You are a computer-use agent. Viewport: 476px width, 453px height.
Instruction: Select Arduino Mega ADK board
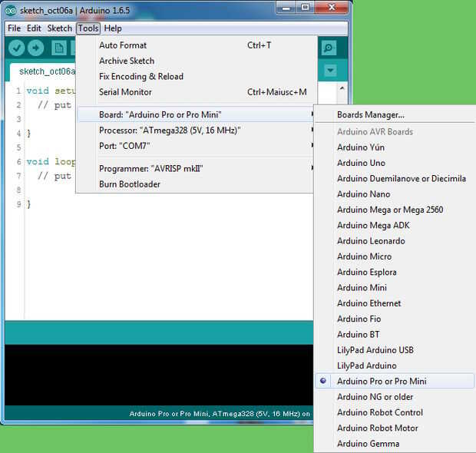395,225
